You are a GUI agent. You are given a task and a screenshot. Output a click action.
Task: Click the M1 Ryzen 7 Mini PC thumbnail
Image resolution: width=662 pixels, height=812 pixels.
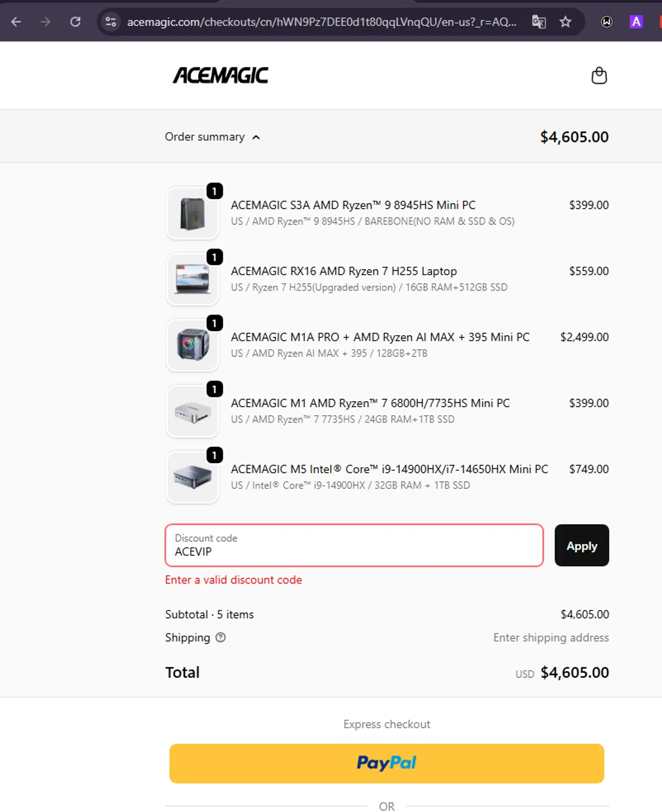193,411
